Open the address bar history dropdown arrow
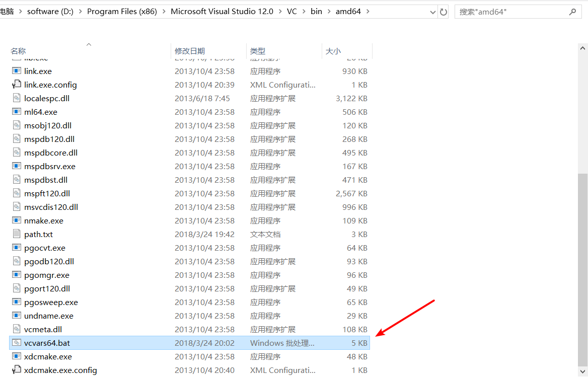The image size is (588, 377). pyautogui.click(x=432, y=11)
